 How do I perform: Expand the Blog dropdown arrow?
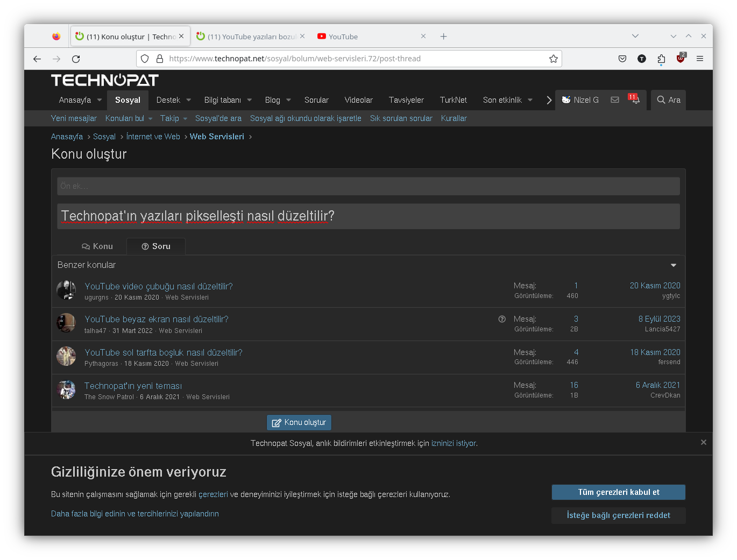coord(289,100)
